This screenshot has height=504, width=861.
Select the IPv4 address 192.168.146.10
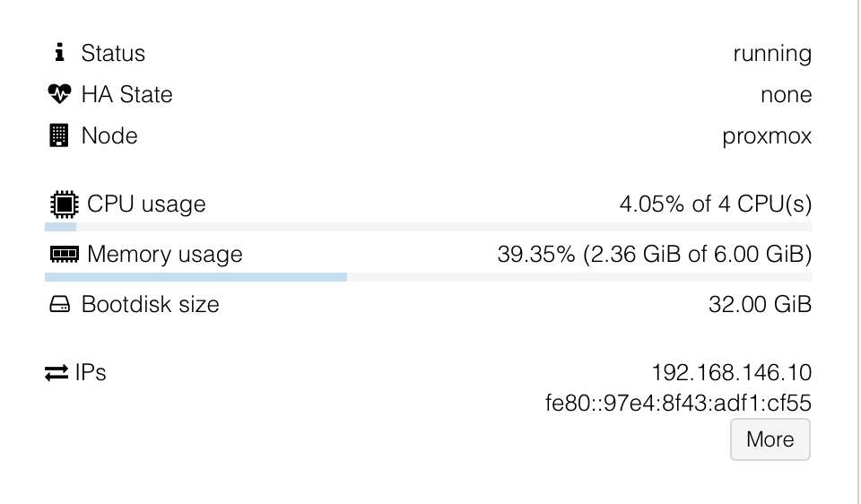[732, 373]
